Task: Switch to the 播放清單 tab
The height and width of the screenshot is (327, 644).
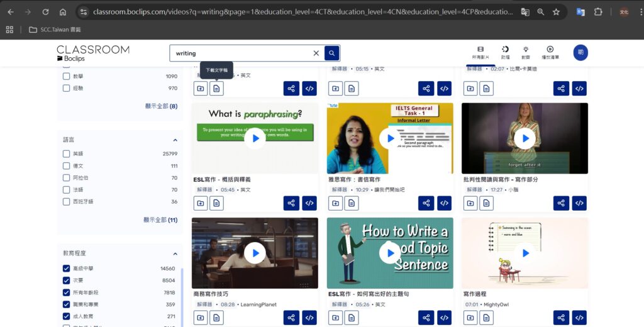Action: tap(550, 52)
